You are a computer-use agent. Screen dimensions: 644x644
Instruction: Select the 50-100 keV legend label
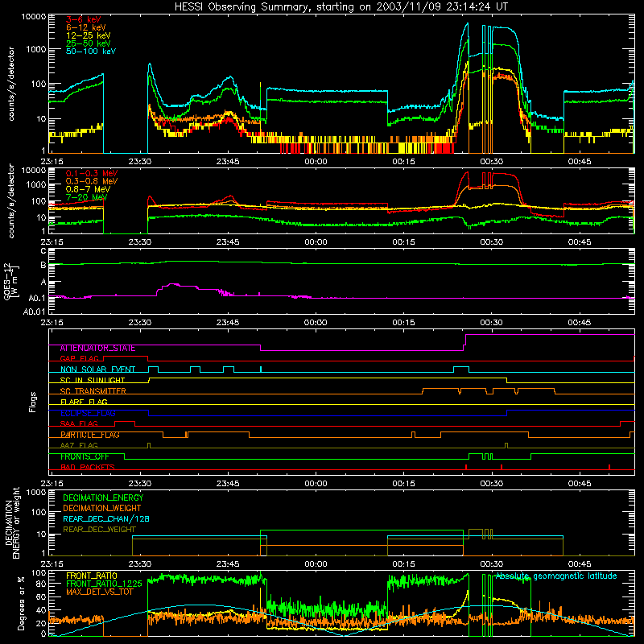pos(90,51)
